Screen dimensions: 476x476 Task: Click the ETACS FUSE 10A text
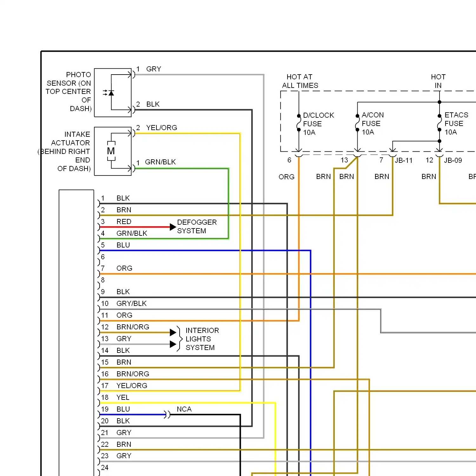point(456,123)
